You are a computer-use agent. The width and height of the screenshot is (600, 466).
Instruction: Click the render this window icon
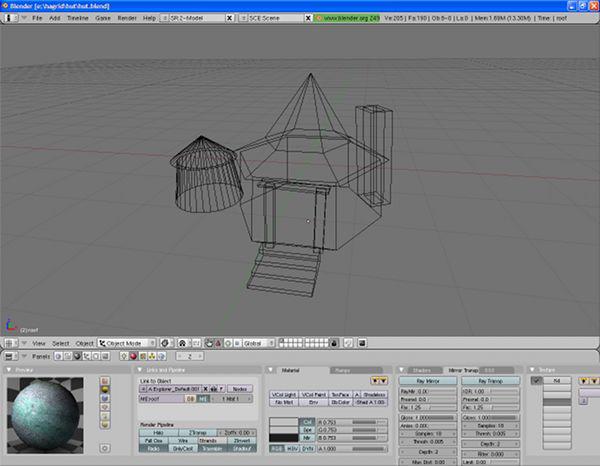[362, 343]
